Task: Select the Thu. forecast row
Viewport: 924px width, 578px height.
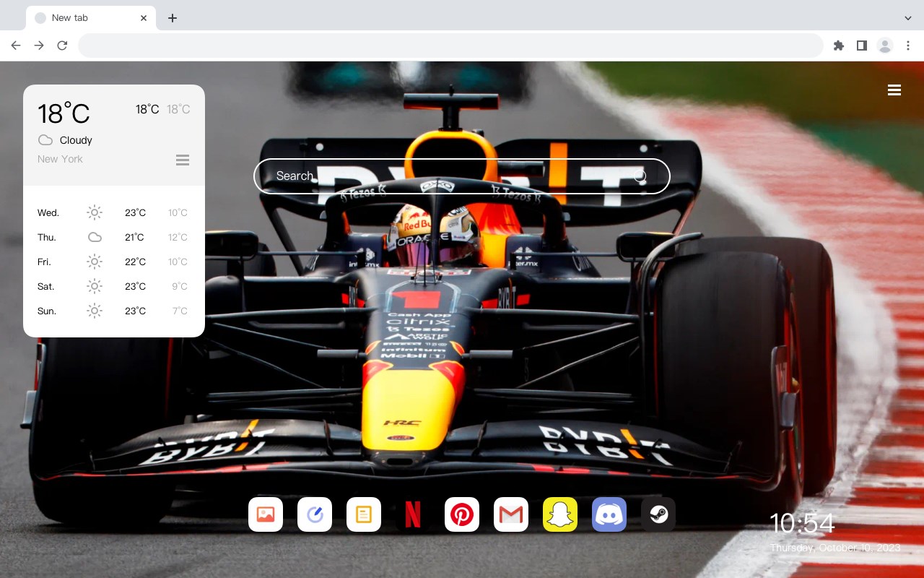Action: 114,237
